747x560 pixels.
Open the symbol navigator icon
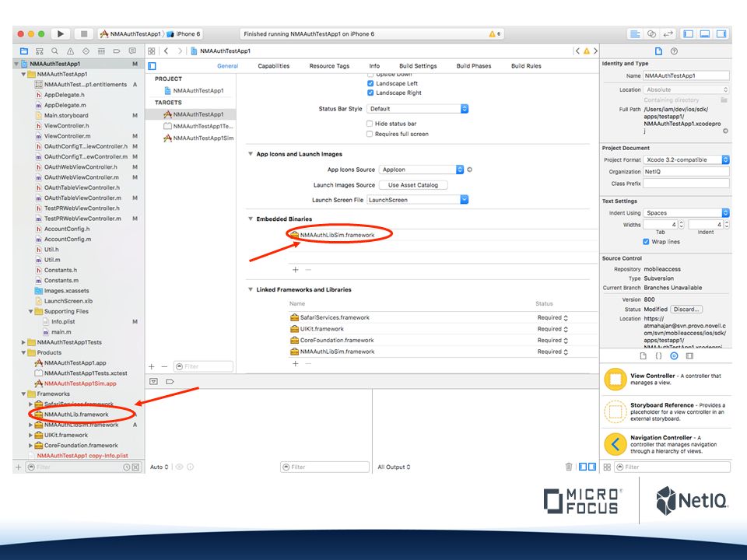40,51
